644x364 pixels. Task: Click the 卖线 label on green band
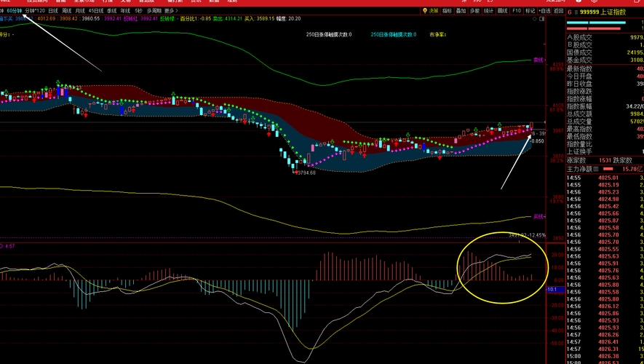point(538,60)
